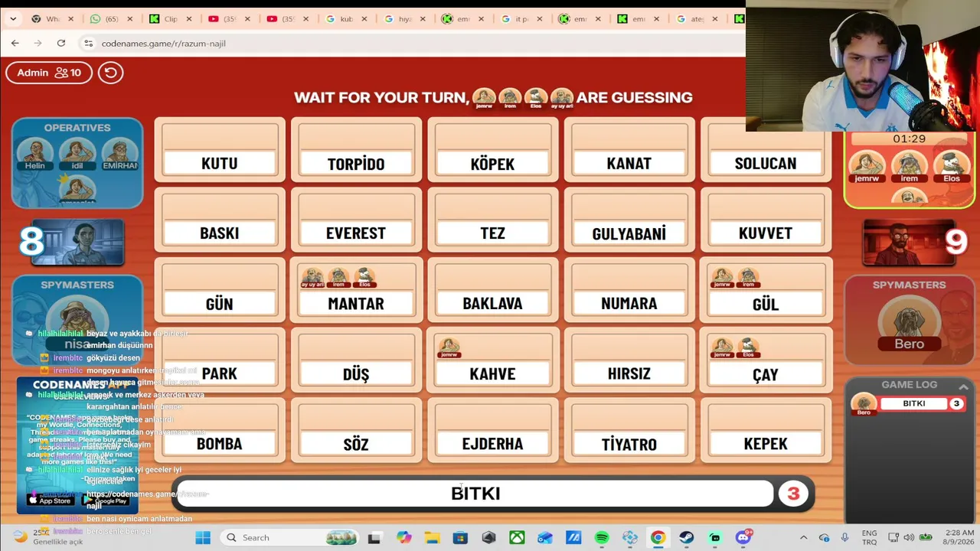Choose the KUVVET word card
Image resolution: width=980 pixels, height=551 pixels.
(x=766, y=220)
